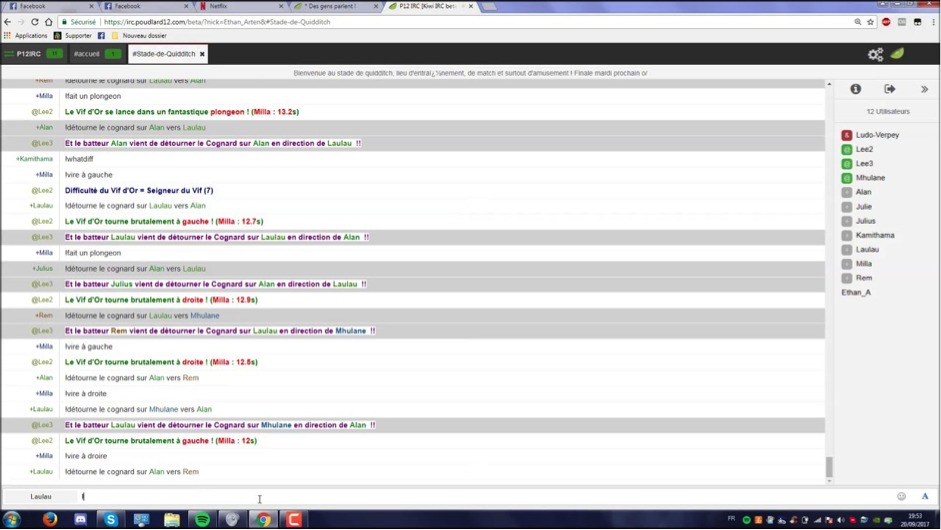Close the P12 IRC browser tab
This screenshot has height=530, width=941.
pyautogui.click(x=470, y=6)
